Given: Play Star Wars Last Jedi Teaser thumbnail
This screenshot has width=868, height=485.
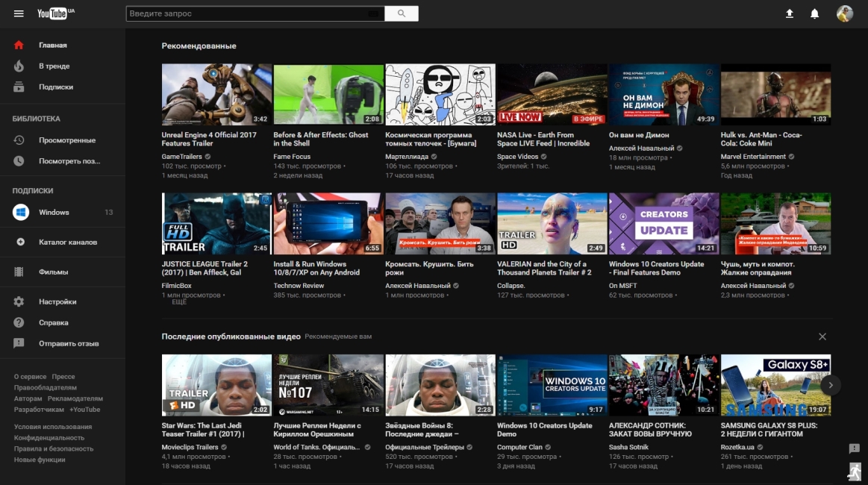Looking at the screenshot, I should 216,385.
